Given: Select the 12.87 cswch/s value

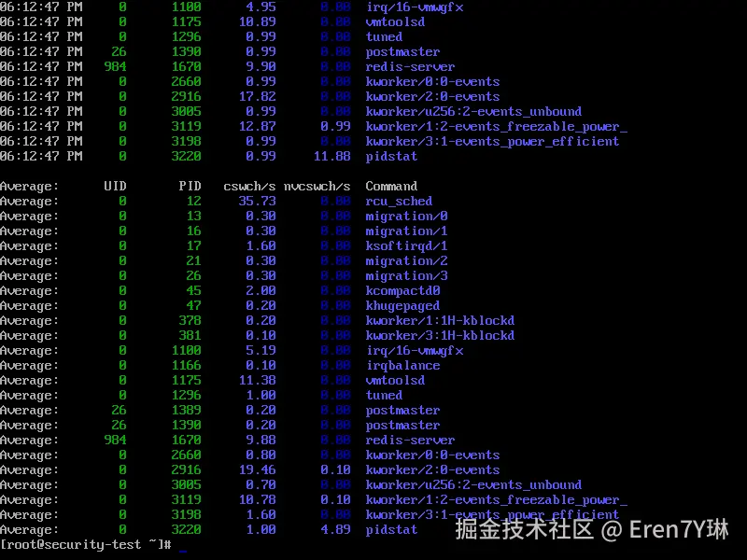Looking at the screenshot, I should [257, 126].
